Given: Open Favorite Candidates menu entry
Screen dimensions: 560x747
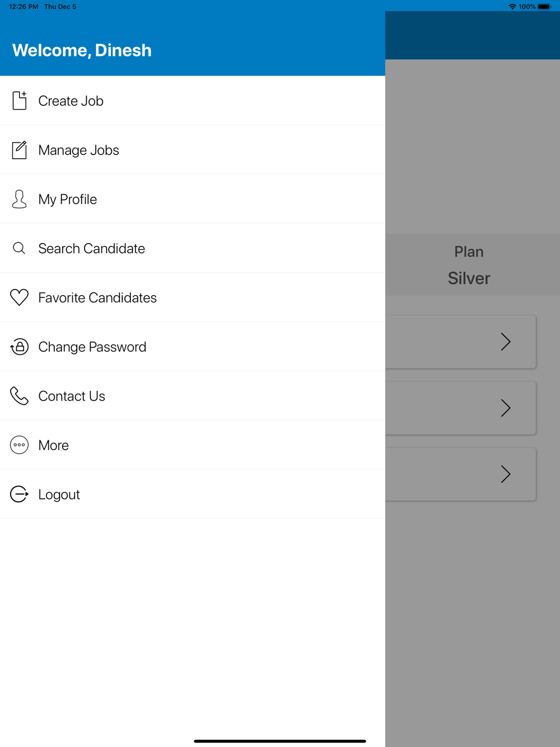Looking at the screenshot, I should pyautogui.click(x=97, y=298).
